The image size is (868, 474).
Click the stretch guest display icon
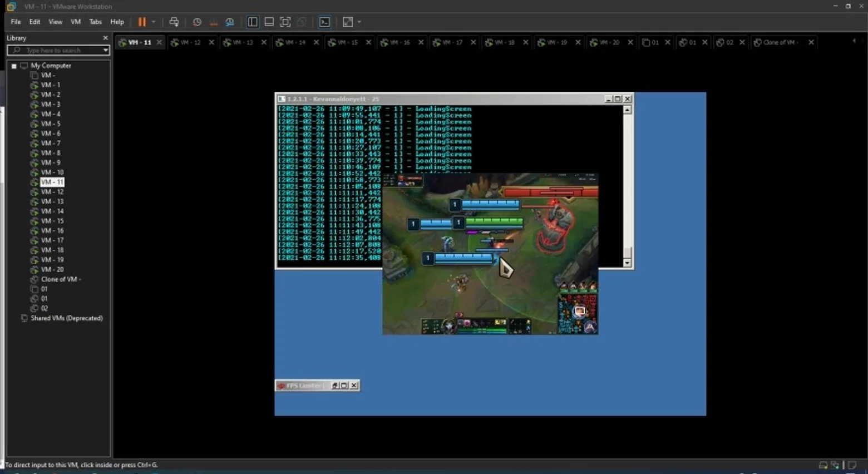click(x=348, y=22)
